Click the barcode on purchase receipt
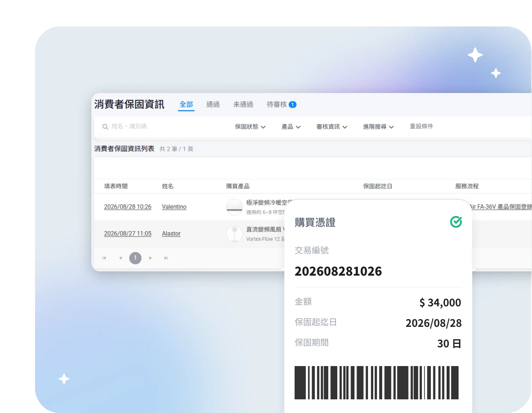 (377, 383)
